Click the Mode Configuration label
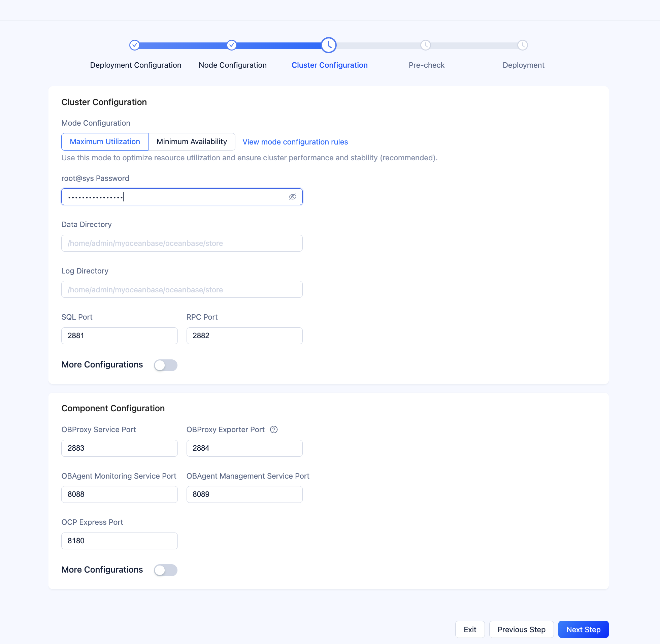Image resolution: width=660 pixels, height=644 pixels. point(96,123)
